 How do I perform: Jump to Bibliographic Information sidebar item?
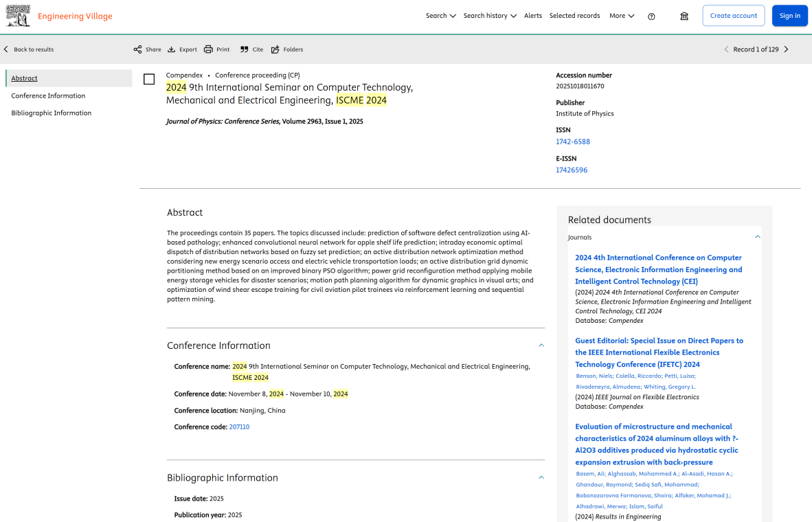point(52,113)
